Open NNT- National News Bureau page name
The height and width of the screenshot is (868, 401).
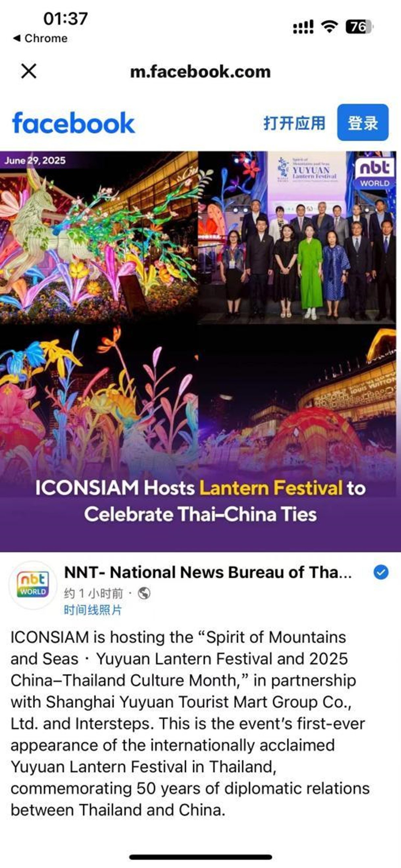pos(208,572)
